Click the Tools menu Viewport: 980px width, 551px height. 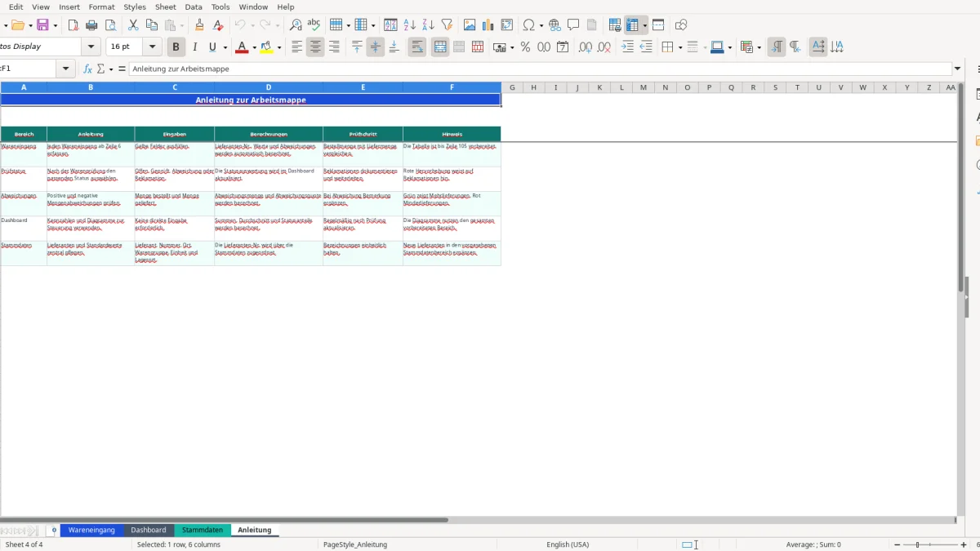click(220, 7)
